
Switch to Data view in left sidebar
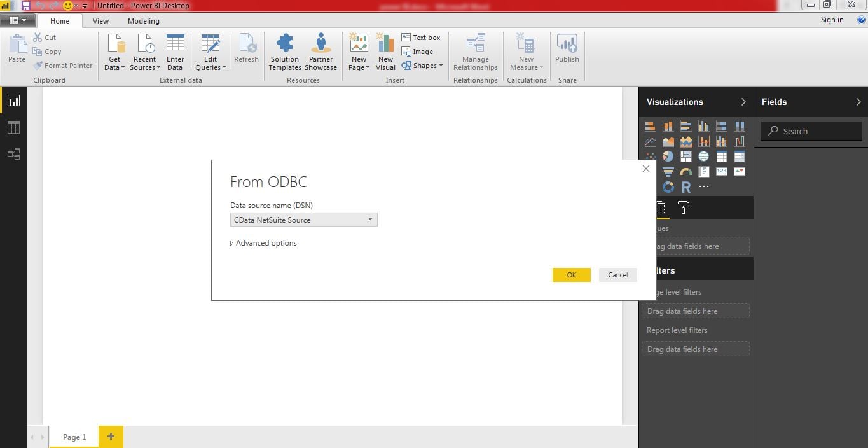(x=13, y=127)
